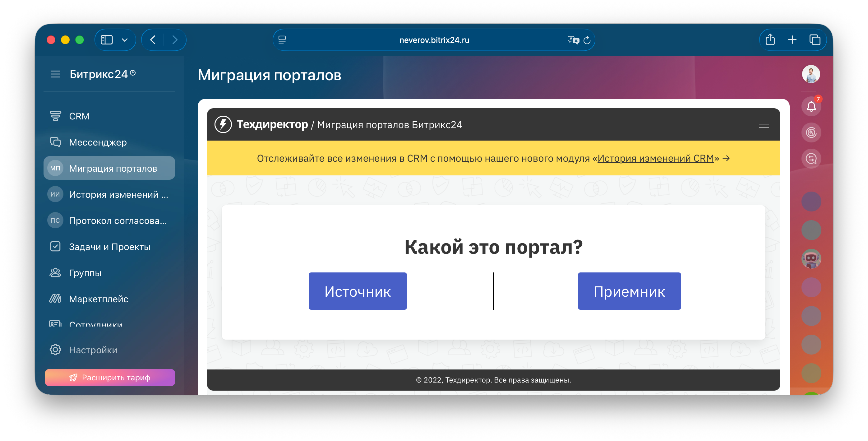Open new tab with plus icon
This screenshot has height=441, width=868.
(792, 40)
